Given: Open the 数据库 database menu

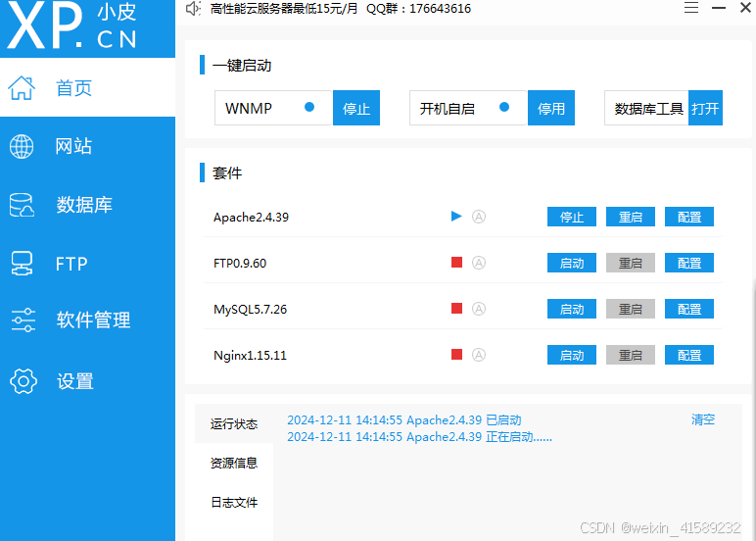Looking at the screenshot, I should click(x=87, y=205).
